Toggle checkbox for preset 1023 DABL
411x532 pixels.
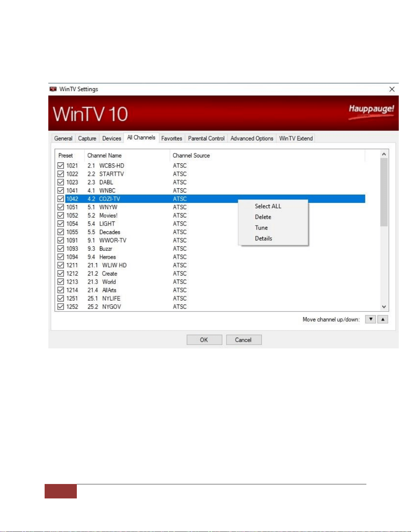[x=60, y=182]
